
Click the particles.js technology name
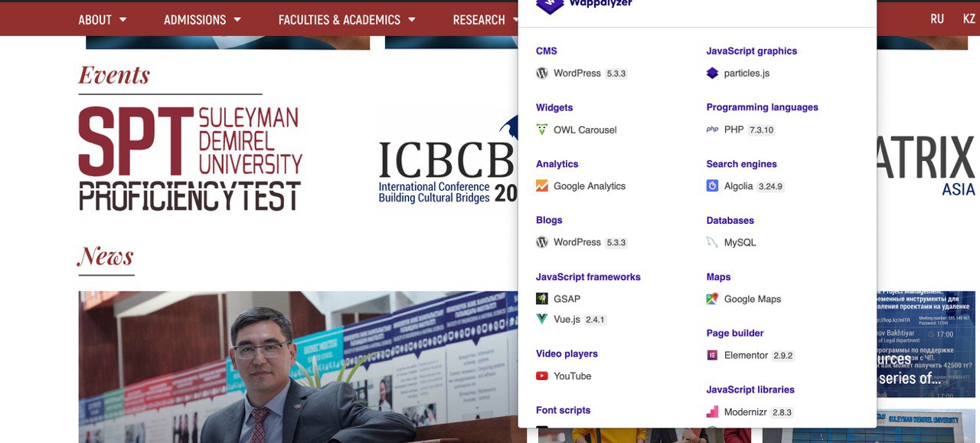point(746,74)
